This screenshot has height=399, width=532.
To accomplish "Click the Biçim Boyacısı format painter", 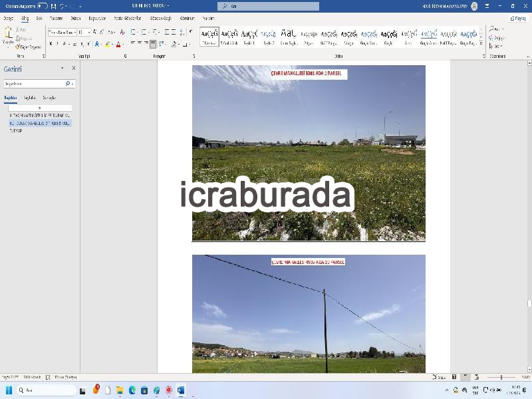I will pos(28,47).
